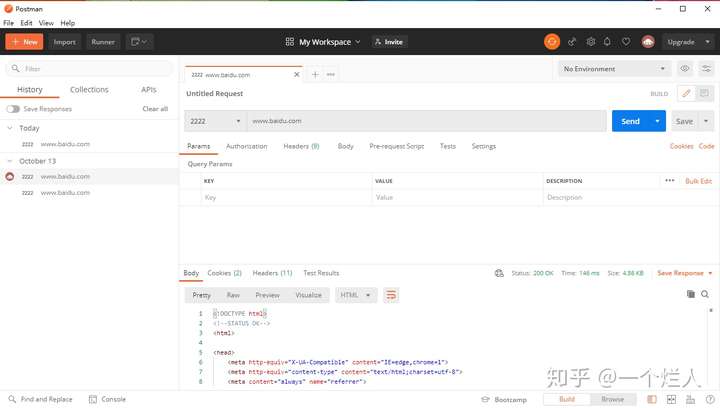Show response Cookies (2) tab
The image size is (720, 408).
coord(225,273)
